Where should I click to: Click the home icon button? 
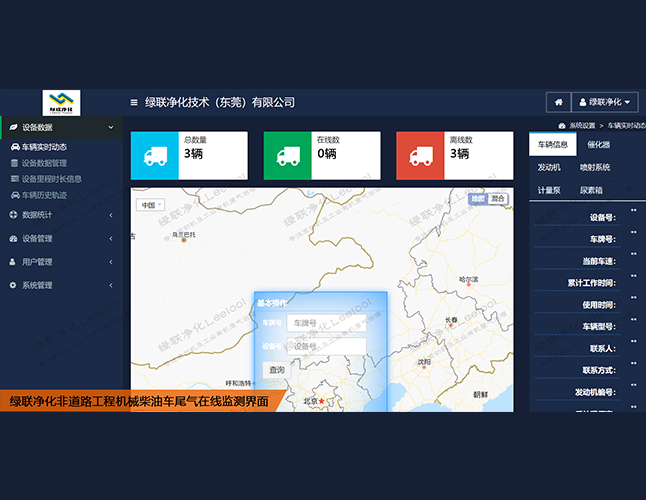(x=557, y=102)
